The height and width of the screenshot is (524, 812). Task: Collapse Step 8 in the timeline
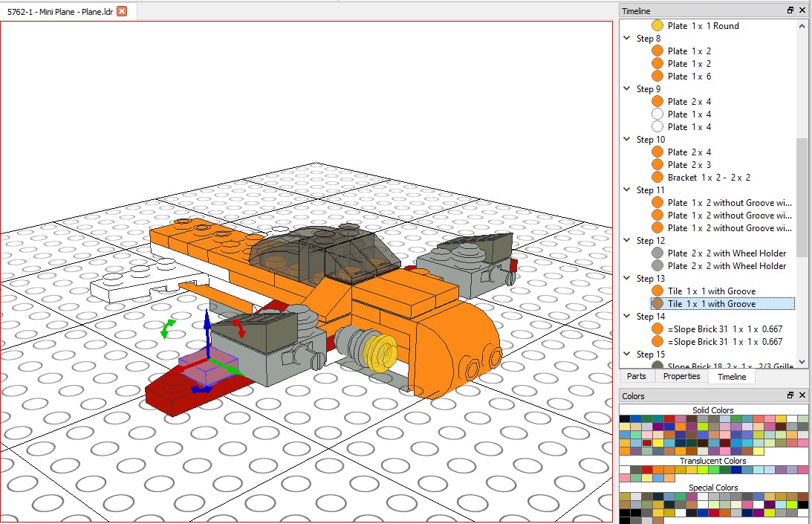(629, 39)
